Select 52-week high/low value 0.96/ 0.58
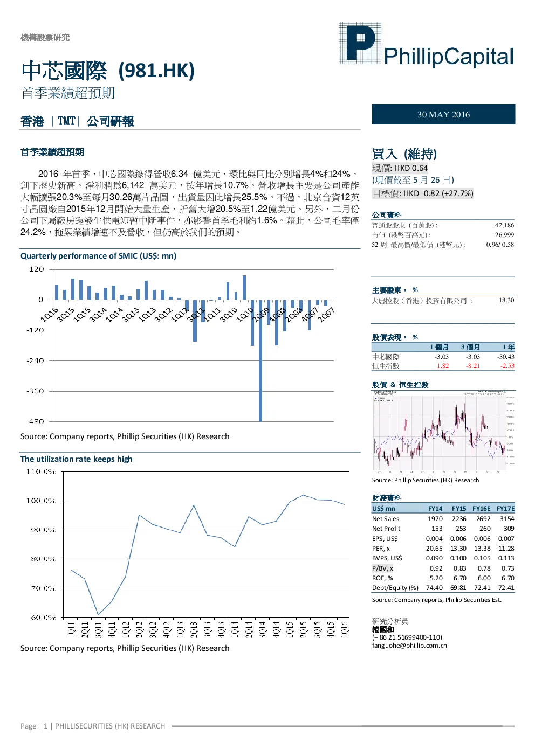Viewport: 535px width, 756px height. [x=500, y=245]
